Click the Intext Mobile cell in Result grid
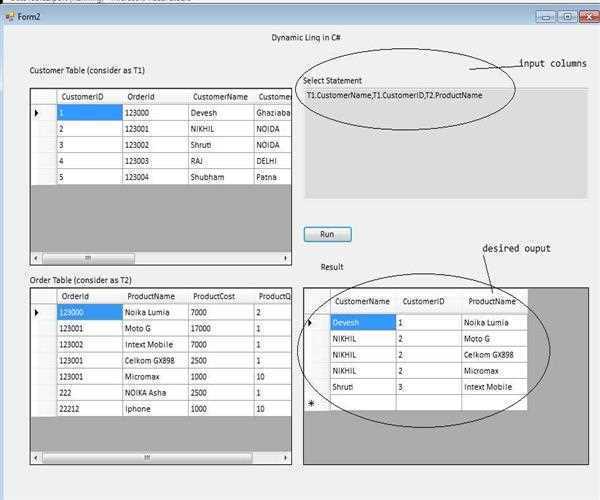This screenshot has height=500, width=600. tap(492, 386)
